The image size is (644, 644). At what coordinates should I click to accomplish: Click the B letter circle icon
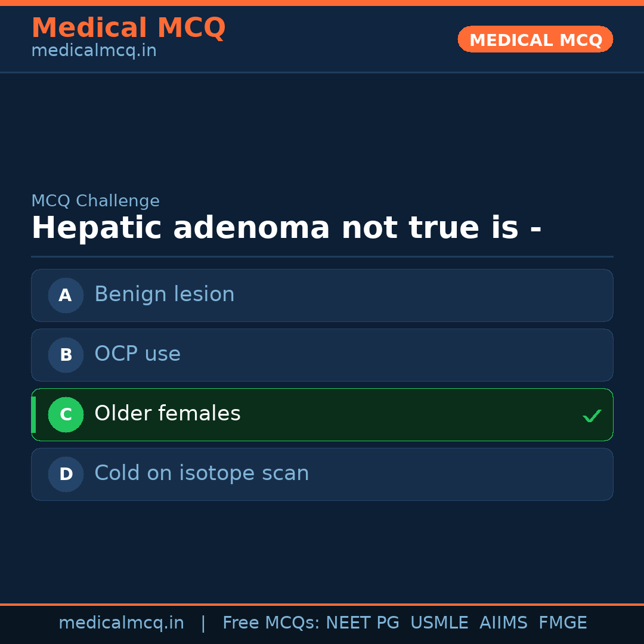66,355
